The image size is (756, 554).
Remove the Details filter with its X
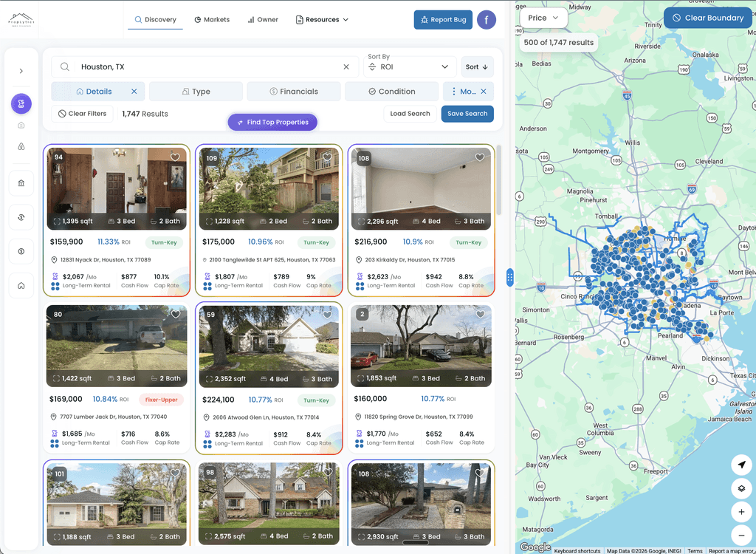(134, 91)
